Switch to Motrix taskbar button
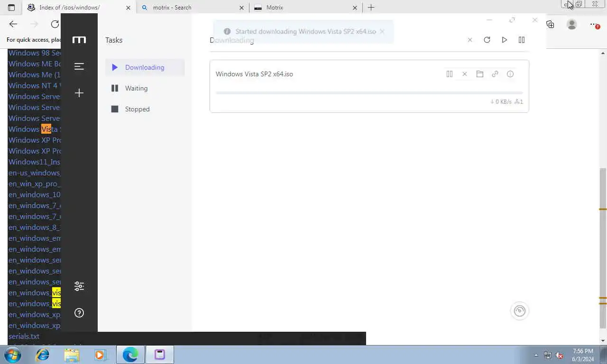This screenshot has height=364, width=607. coord(160,355)
